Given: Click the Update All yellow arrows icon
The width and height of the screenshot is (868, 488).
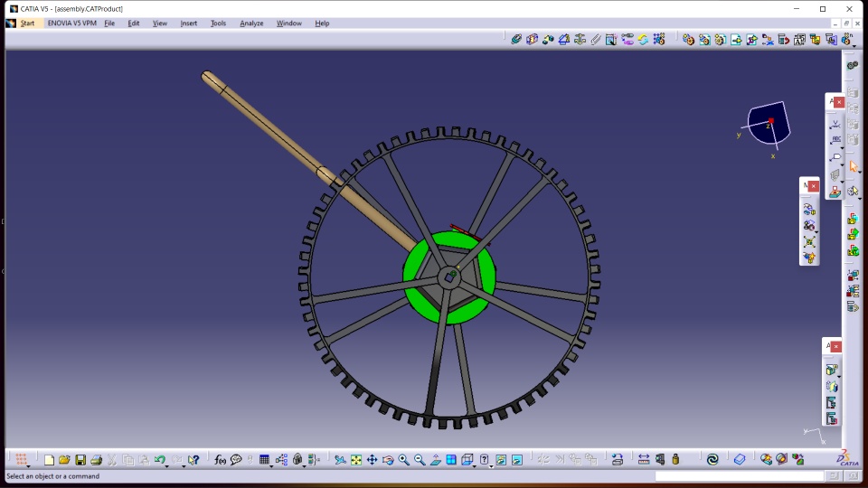Looking at the screenshot, I should (x=643, y=39).
